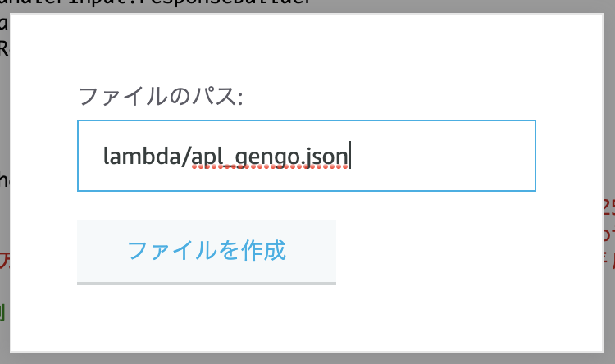Click the red character behind the dialog's left edge
The width and height of the screenshot is (615, 364).
4,261
